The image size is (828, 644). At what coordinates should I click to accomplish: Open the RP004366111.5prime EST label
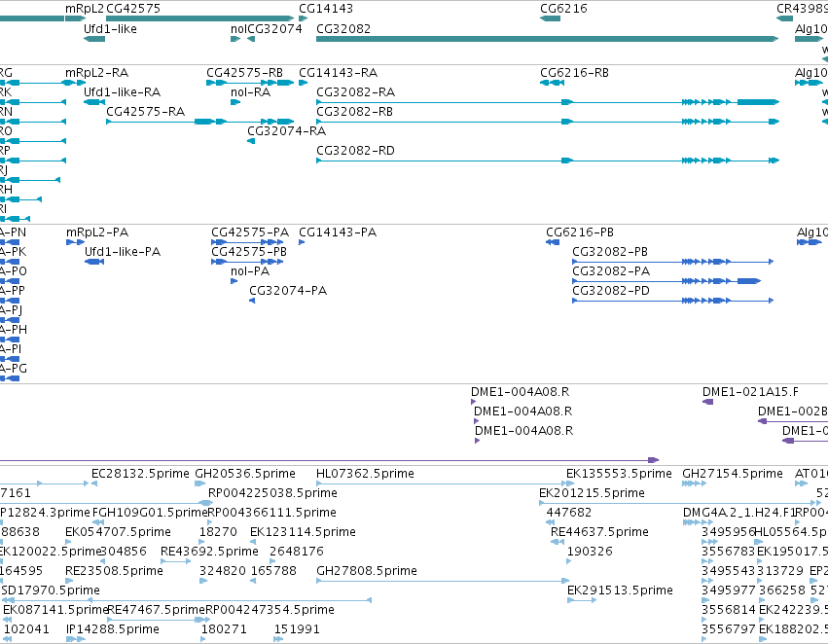(272, 513)
